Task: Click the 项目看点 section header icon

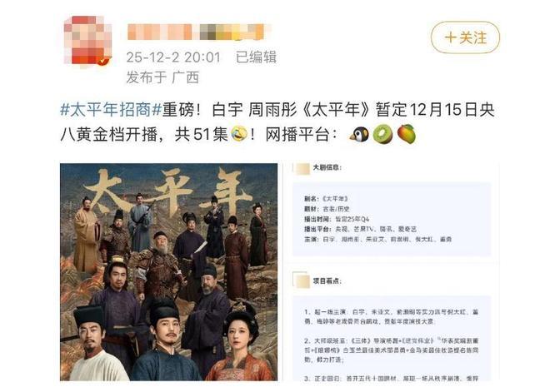Action: coord(302,280)
